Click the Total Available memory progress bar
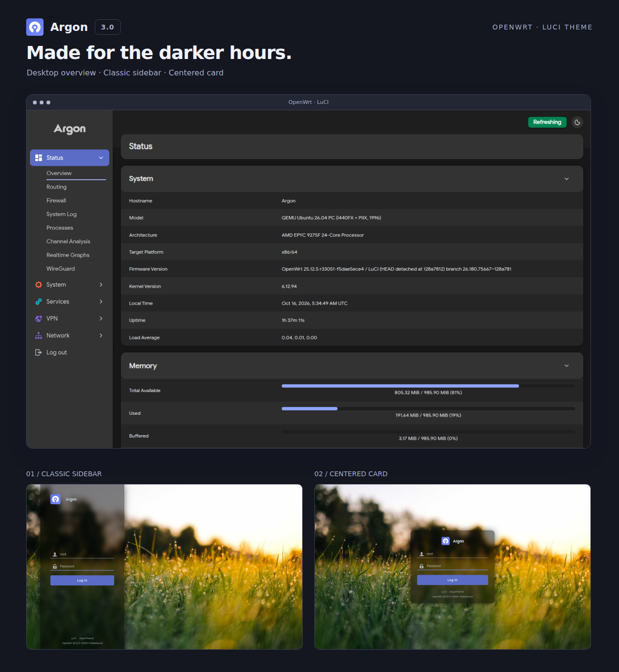The width and height of the screenshot is (619, 672). [x=428, y=386]
